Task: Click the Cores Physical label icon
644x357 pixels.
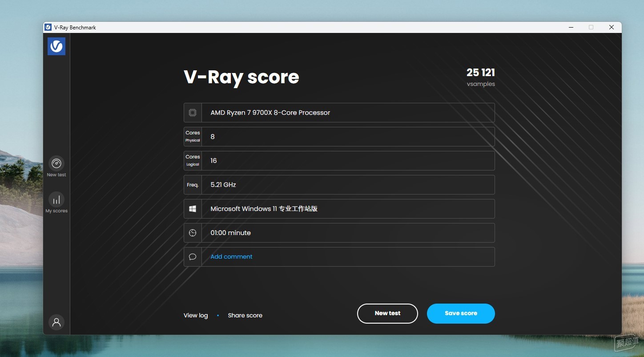Action: point(193,137)
